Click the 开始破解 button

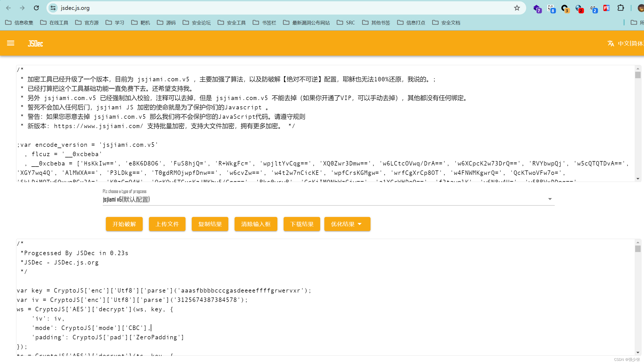point(124,224)
